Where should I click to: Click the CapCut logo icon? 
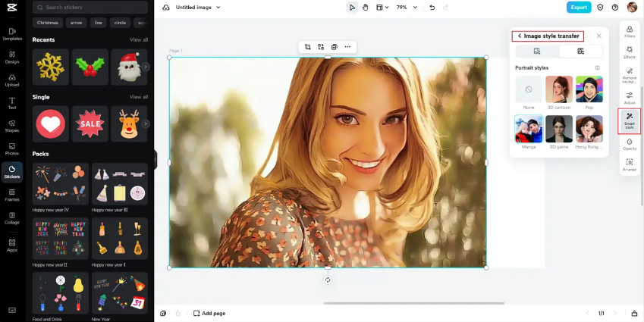(12, 8)
